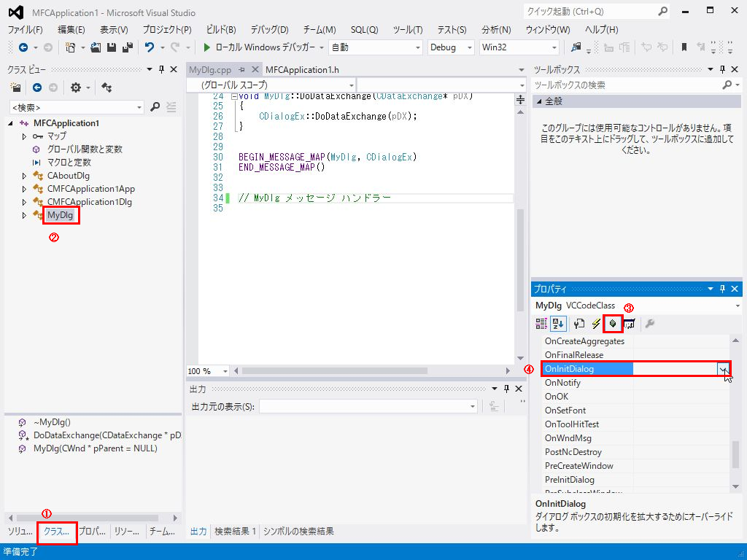Screen dimensions: 747x560
Task: Collapse the MFCApplication1 project node
Action: click(x=10, y=123)
